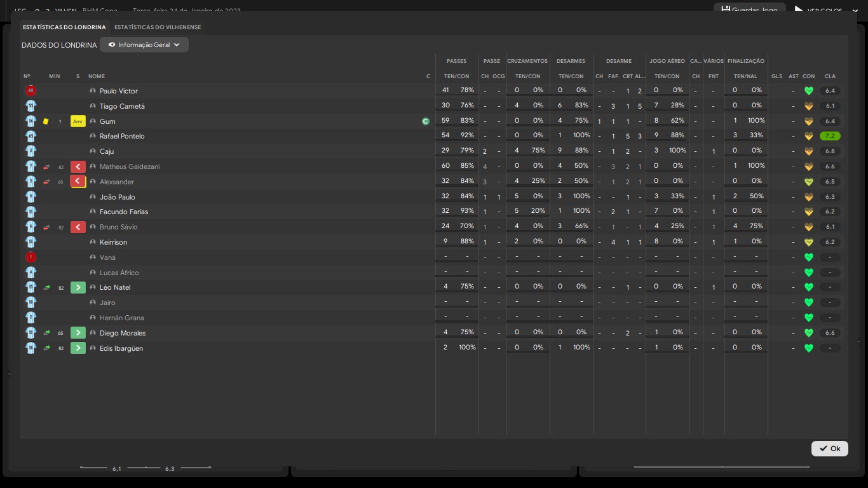The image size is (868, 488).
Task: Open player Keirrison's name
Action: pyautogui.click(x=113, y=242)
